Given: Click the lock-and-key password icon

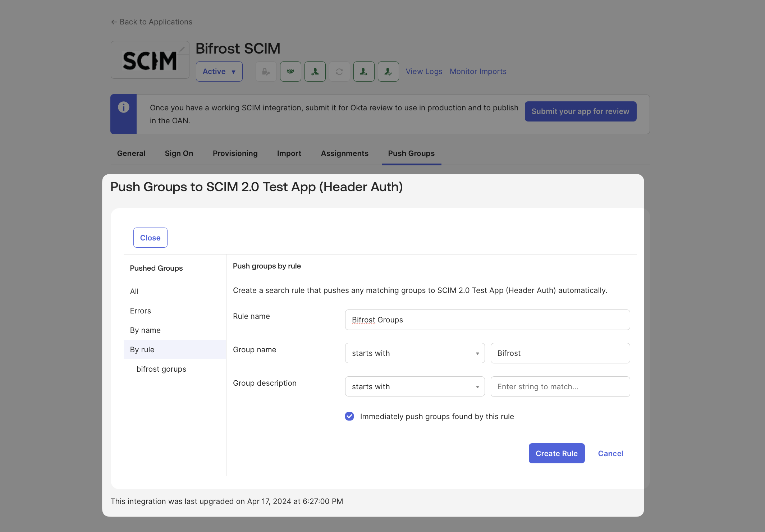Looking at the screenshot, I should [266, 72].
